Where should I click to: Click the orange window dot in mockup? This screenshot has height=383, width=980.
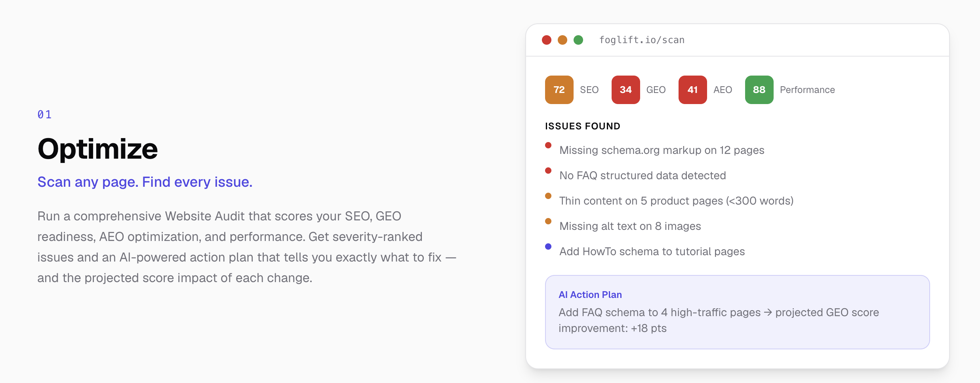coord(562,40)
